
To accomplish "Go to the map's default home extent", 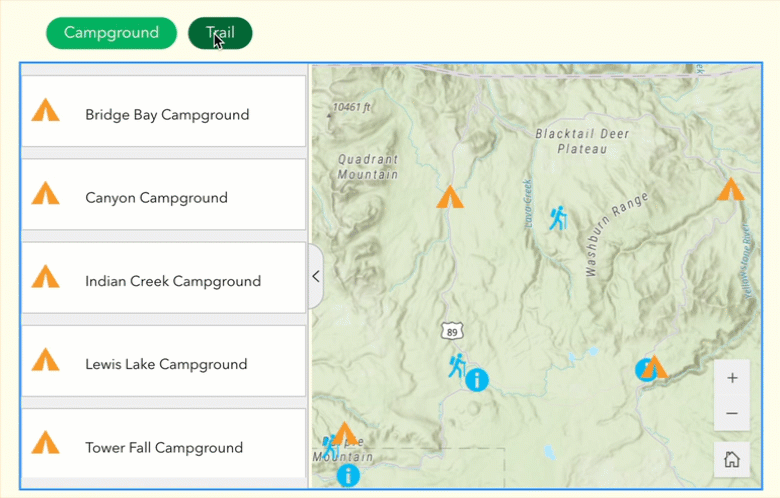I will tap(732, 460).
